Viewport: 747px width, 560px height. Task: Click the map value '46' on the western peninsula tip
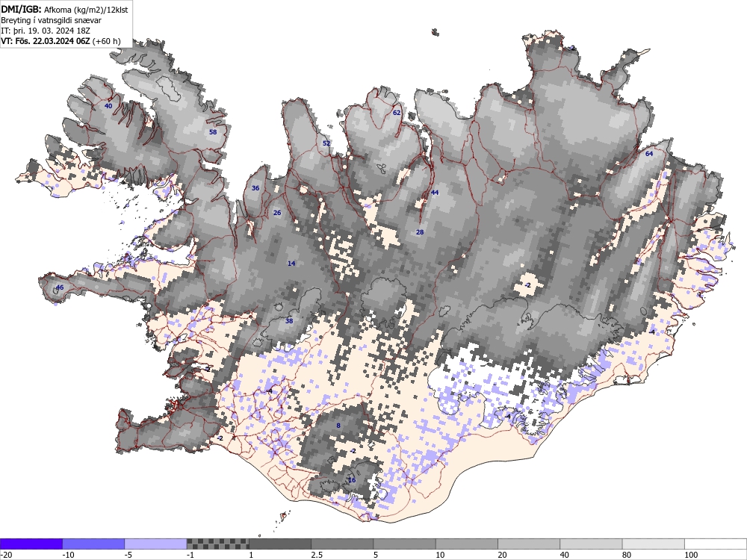[60, 287]
